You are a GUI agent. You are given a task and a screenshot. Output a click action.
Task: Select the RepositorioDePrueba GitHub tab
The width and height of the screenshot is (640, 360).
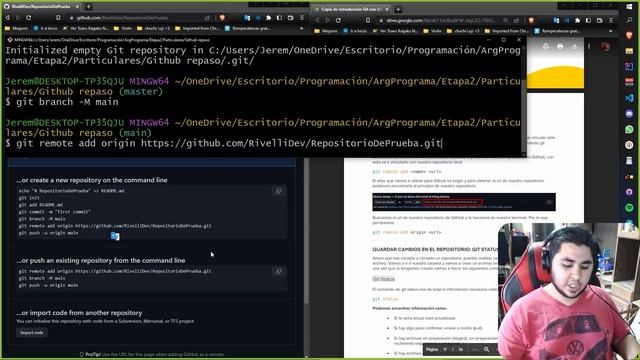[41, 7]
